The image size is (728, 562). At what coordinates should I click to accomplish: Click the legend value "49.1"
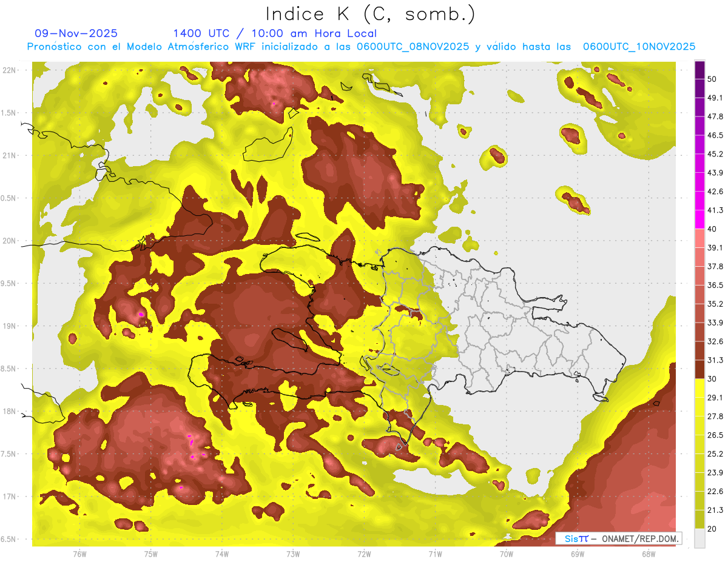point(715,98)
